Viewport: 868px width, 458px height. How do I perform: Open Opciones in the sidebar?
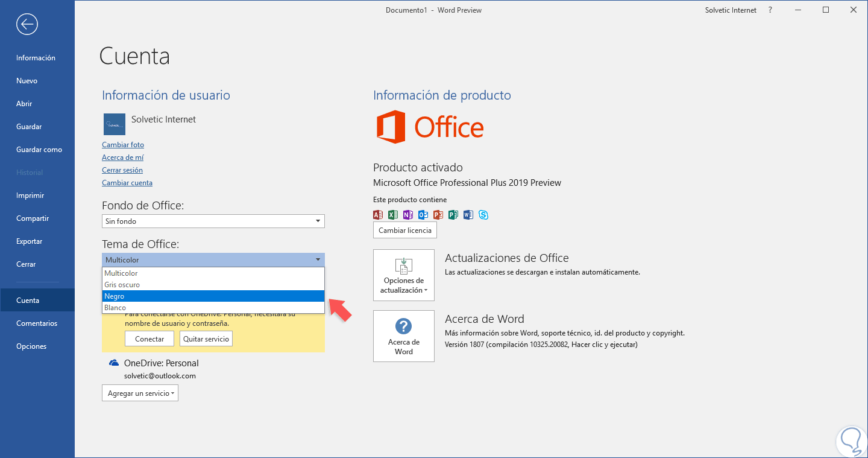(37, 346)
